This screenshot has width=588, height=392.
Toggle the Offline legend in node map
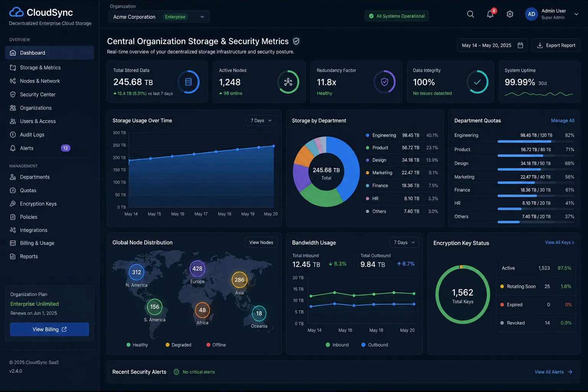point(216,345)
